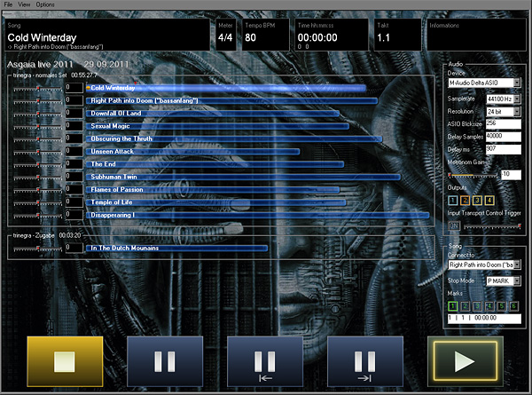Viewport: 532px width, 395px height.
Task: Switch the Input Transport Control Trigger ON button
Action: pos(454,225)
